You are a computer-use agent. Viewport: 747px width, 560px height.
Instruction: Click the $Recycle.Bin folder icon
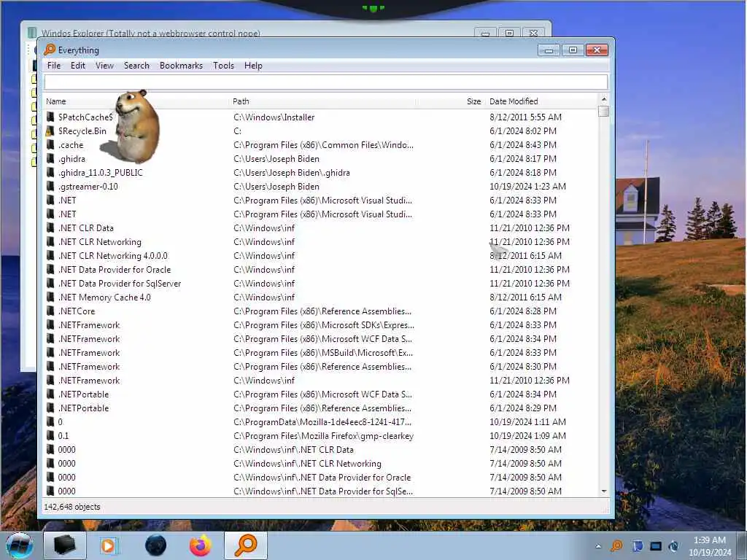50,131
